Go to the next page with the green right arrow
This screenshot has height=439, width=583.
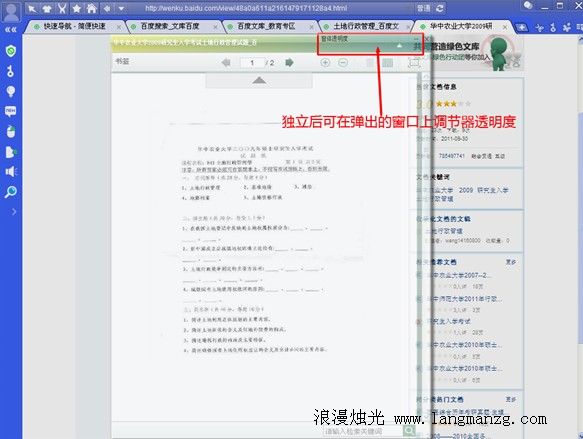click(289, 62)
